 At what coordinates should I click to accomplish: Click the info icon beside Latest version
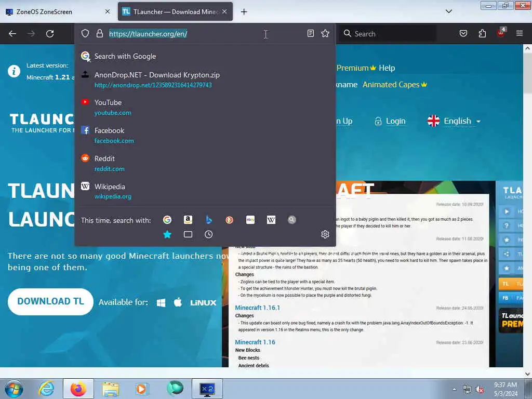click(x=14, y=71)
